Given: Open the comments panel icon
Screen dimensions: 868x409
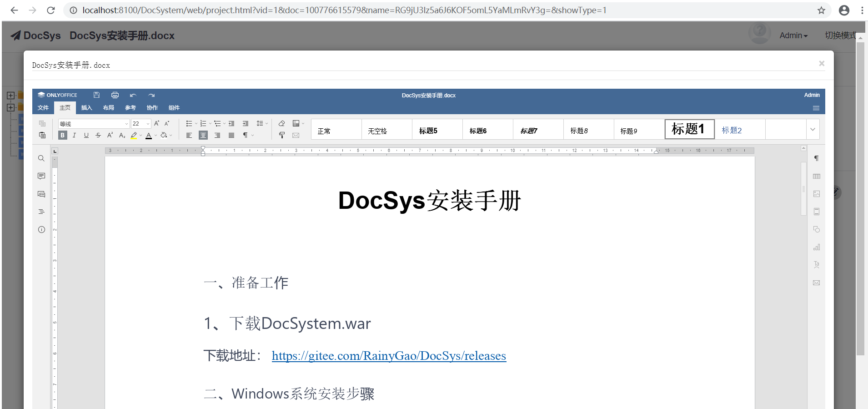Looking at the screenshot, I should (41, 176).
